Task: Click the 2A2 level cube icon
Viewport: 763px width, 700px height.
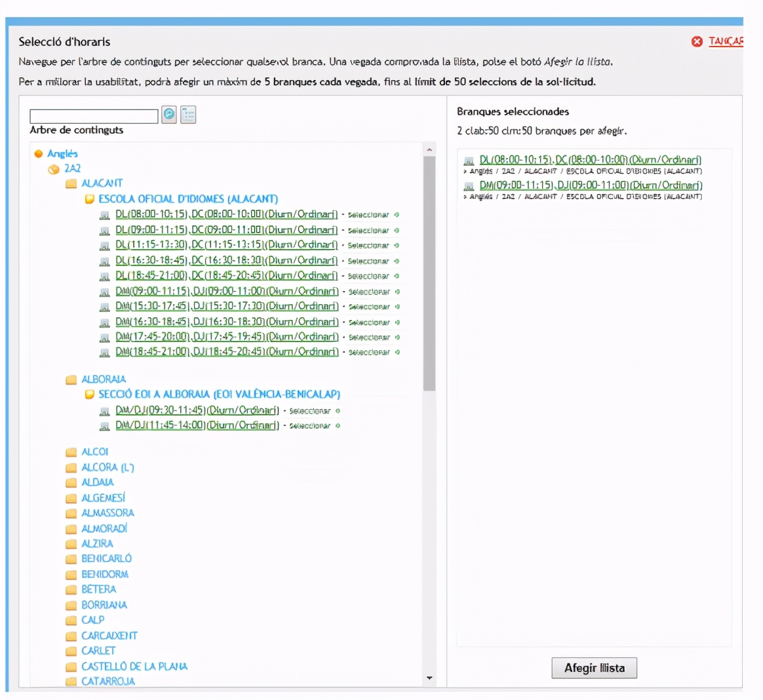Action: (x=54, y=169)
